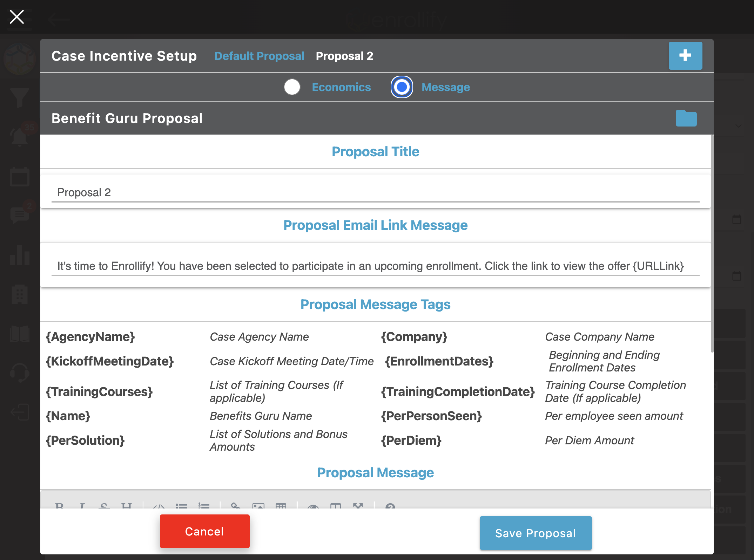This screenshot has width=754, height=560.
Task: Select the Message radio button
Action: (x=402, y=87)
